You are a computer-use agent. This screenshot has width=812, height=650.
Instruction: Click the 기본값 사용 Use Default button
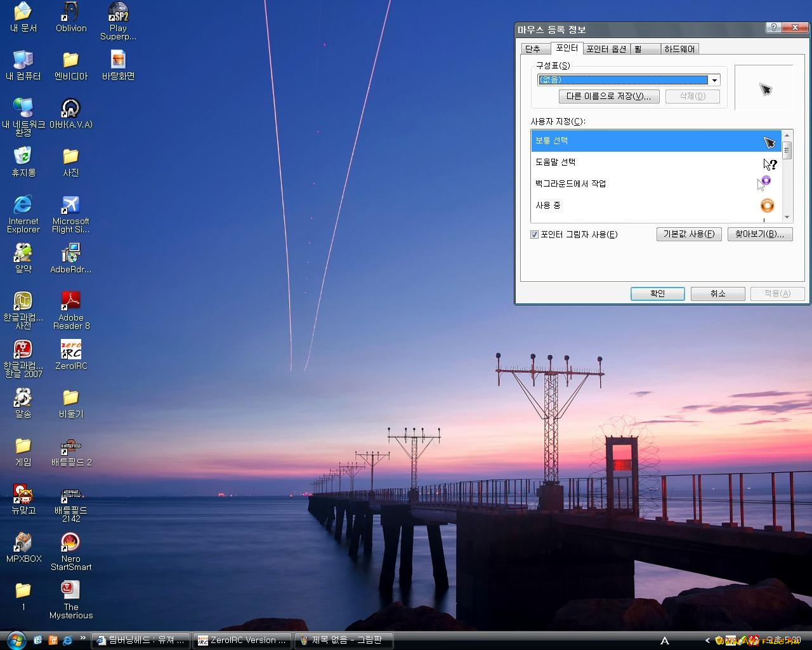[x=689, y=234]
